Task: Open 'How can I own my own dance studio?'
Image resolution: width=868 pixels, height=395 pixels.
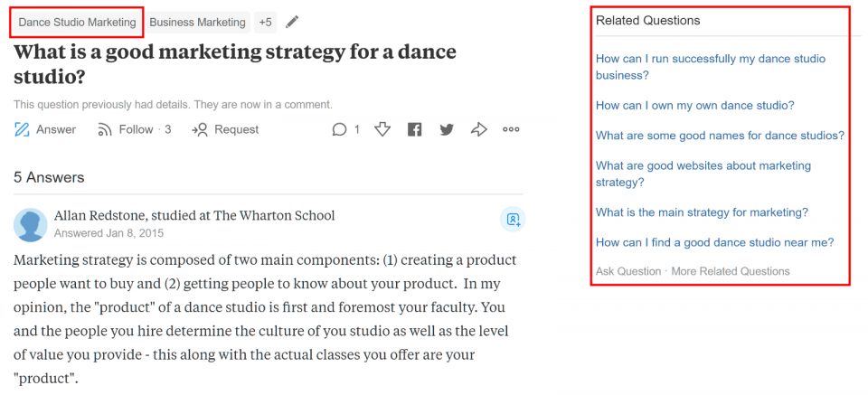Action: click(694, 106)
